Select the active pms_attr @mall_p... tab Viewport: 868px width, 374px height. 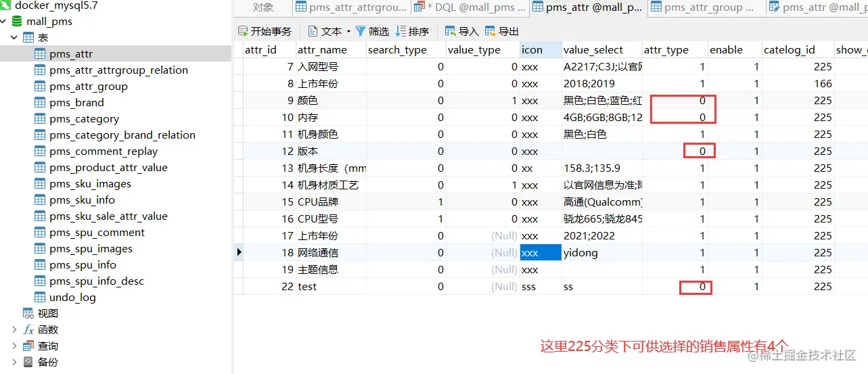[587, 7]
